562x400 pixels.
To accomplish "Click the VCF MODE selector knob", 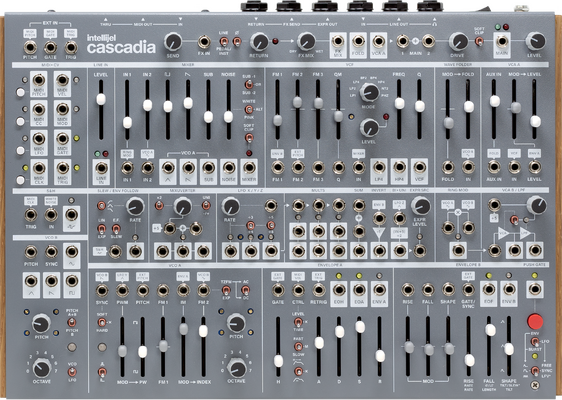I will tap(369, 92).
